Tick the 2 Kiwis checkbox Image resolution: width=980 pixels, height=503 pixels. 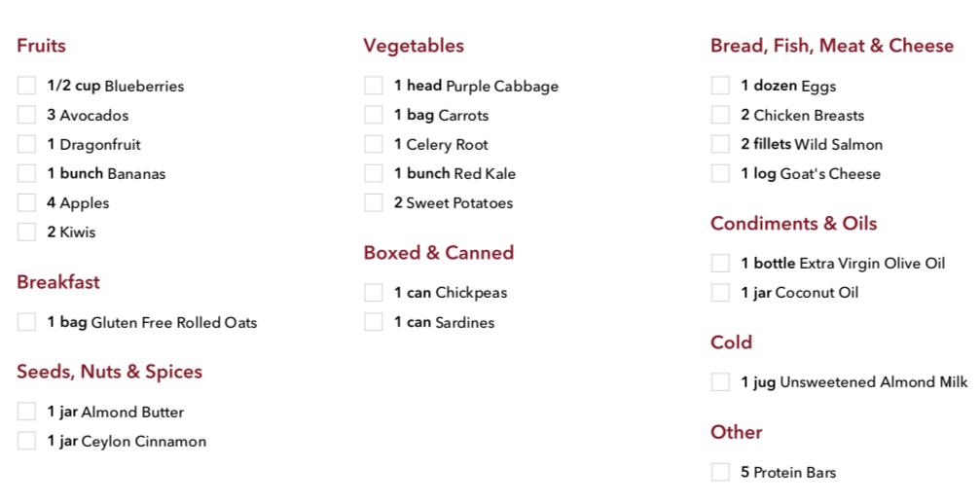(26, 232)
